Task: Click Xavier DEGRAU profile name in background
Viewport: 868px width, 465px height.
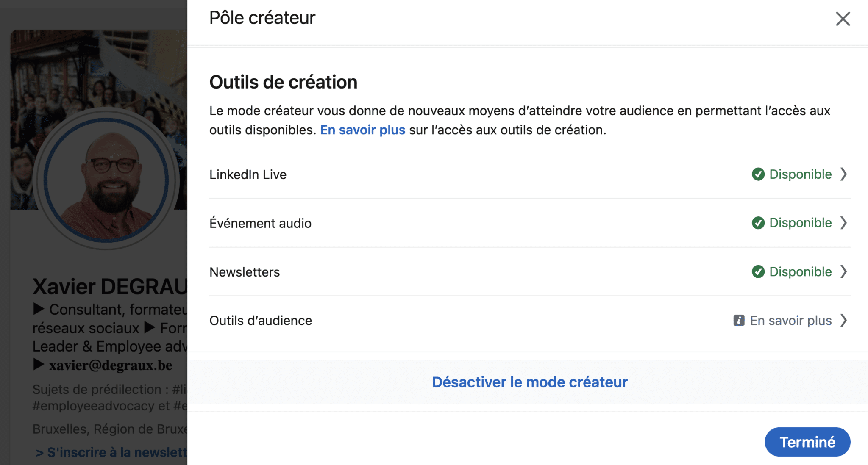Action: click(110, 287)
